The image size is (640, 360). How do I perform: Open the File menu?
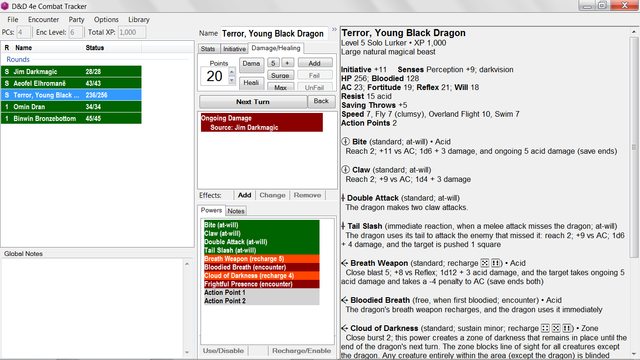tap(13, 20)
